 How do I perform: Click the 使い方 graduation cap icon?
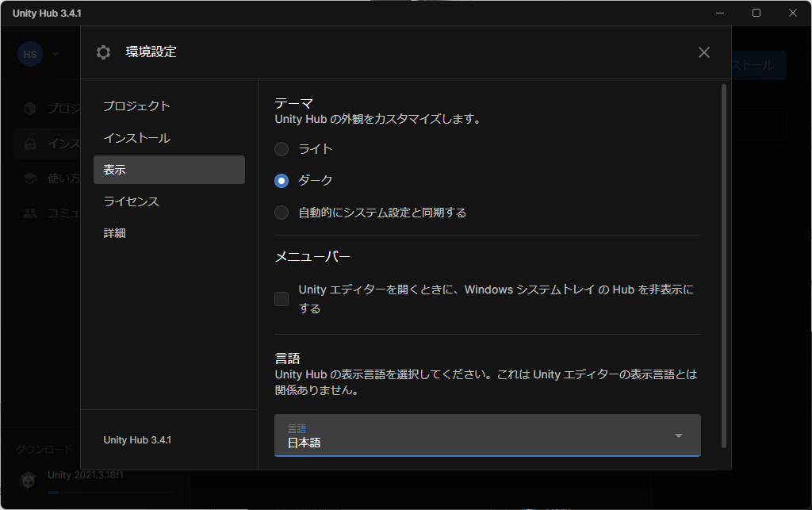click(29, 178)
